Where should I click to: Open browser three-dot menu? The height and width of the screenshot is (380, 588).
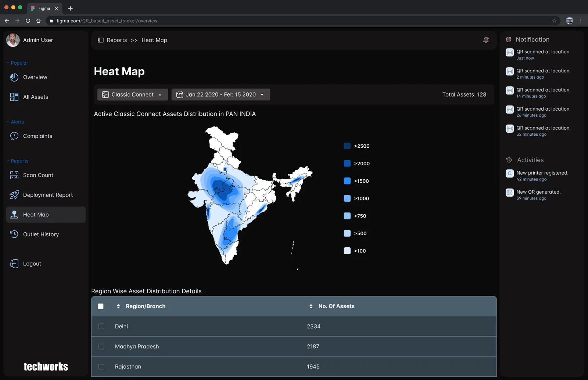point(581,21)
